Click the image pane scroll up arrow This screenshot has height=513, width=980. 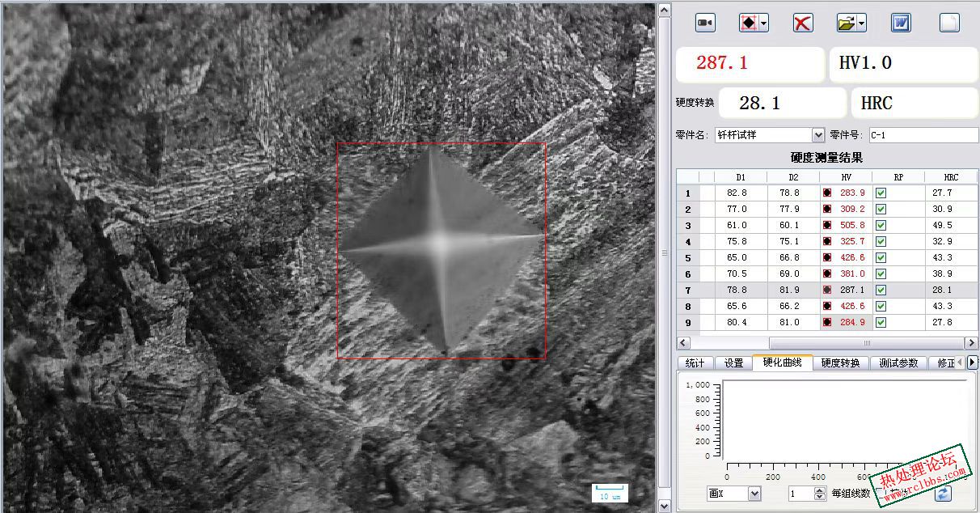[x=664, y=10]
